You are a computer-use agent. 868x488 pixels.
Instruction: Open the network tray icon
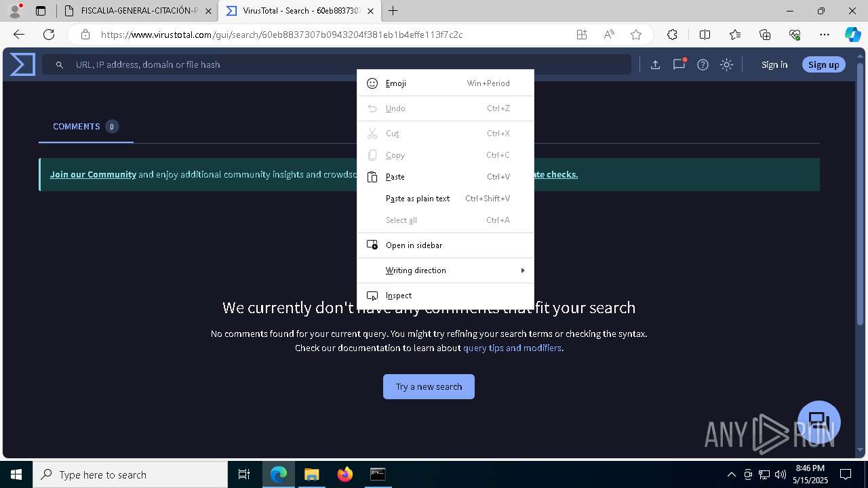click(764, 474)
